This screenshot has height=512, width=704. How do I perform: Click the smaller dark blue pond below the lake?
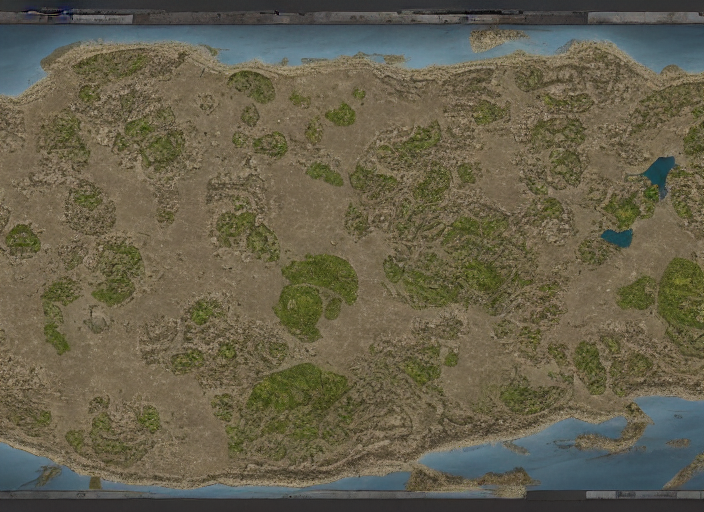pyautogui.click(x=617, y=238)
